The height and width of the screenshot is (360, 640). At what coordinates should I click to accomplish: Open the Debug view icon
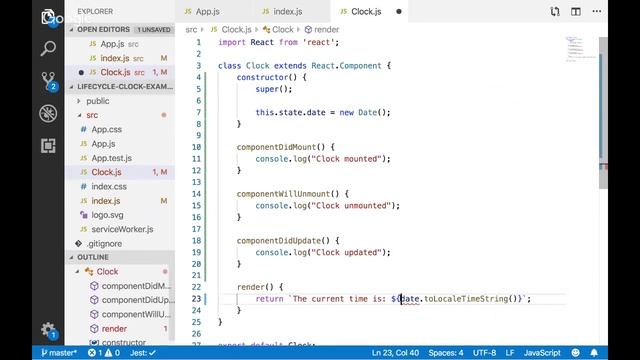pyautogui.click(x=48, y=113)
